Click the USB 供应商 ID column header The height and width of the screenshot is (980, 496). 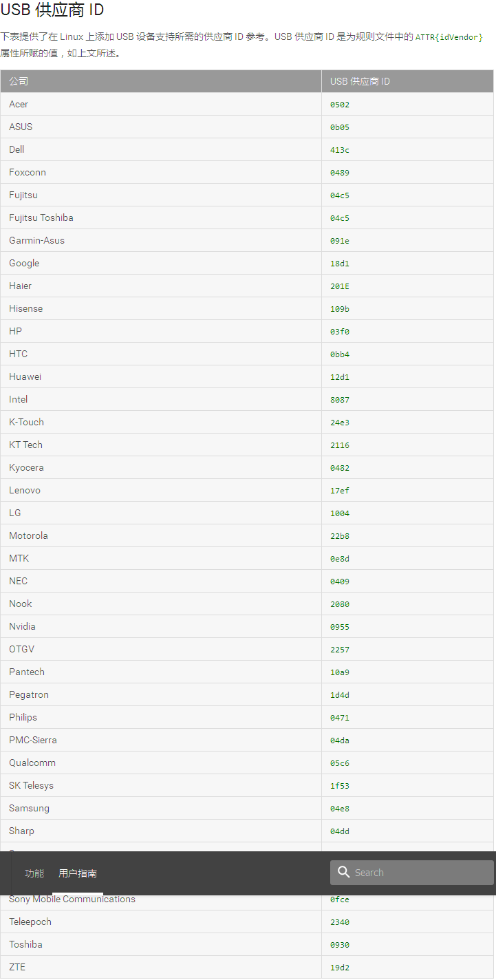[x=407, y=81]
